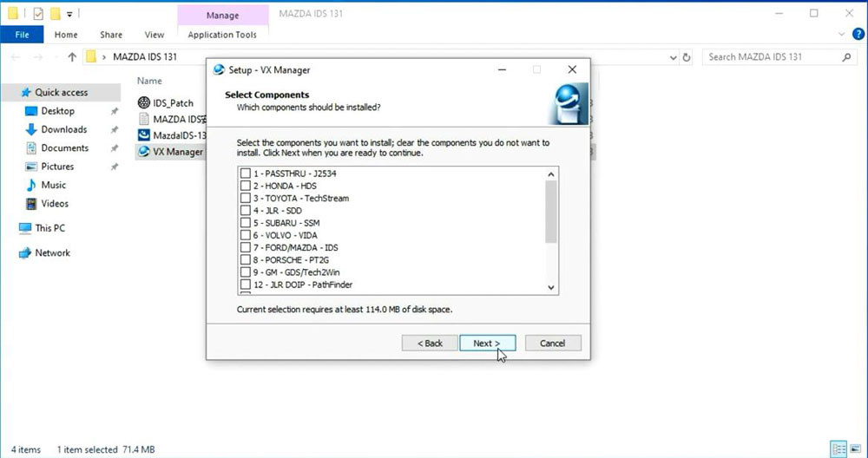Click the search magnifier icon
The width and height of the screenshot is (868, 458).
click(846, 57)
